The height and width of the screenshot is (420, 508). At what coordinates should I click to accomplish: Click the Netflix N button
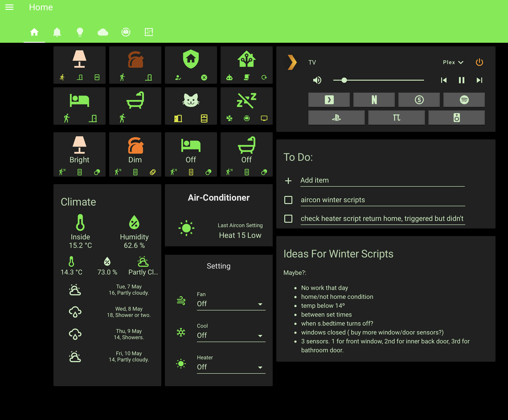coord(374,100)
